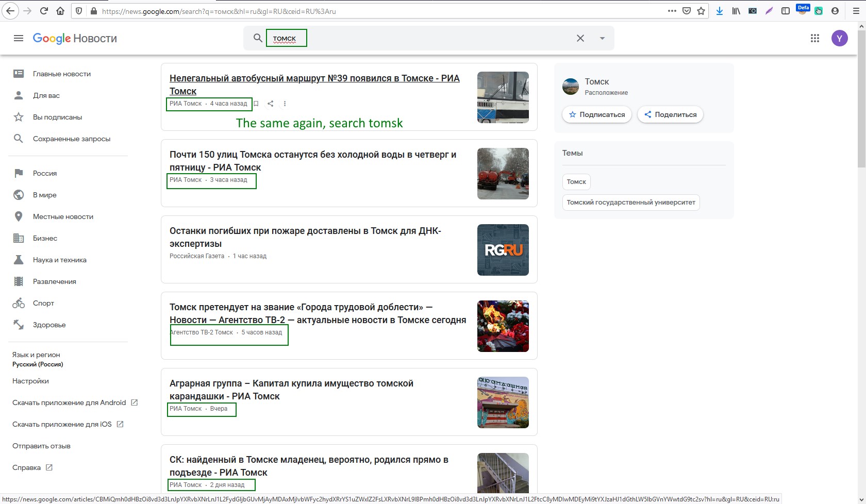Open headline about remains delivered for DNA test
866x504 pixels.
(305, 237)
